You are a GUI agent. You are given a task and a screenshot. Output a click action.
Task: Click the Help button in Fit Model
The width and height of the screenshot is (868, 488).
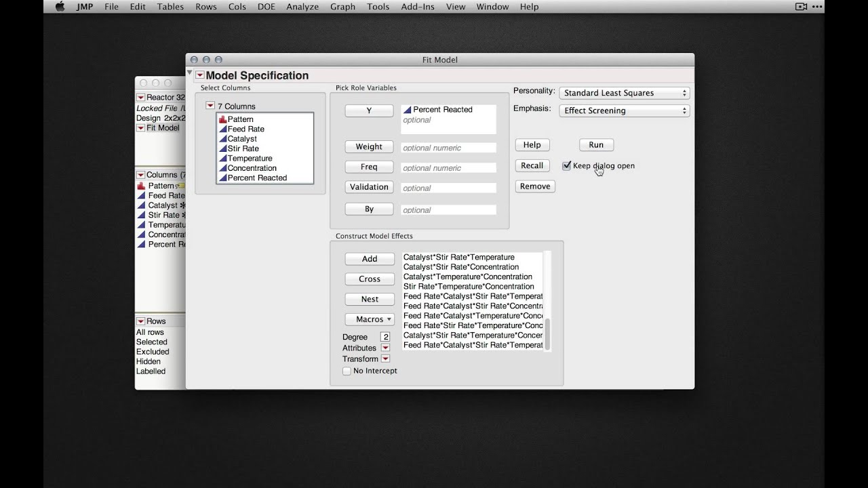click(532, 144)
